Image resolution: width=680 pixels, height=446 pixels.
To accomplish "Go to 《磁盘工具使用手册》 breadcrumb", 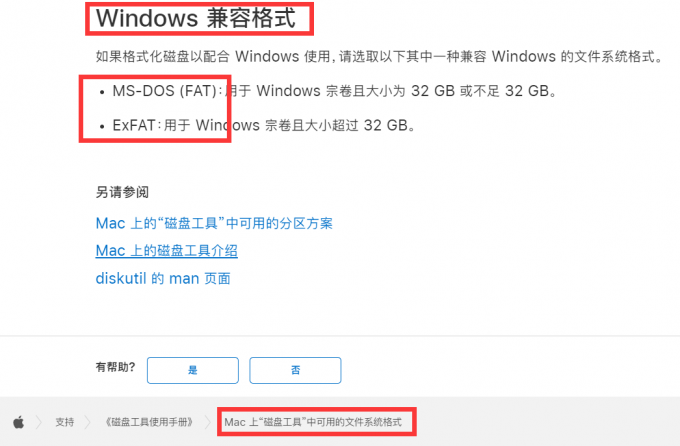I will (148, 422).
